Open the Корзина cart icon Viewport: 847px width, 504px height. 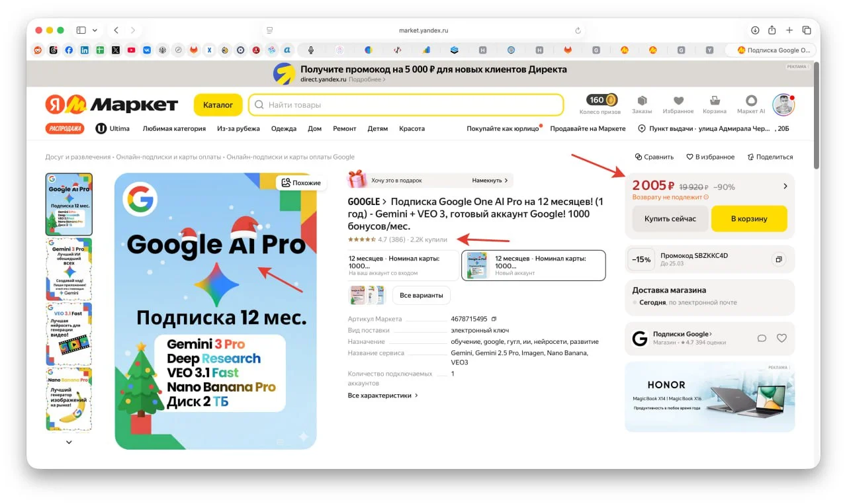pyautogui.click(x=714, y=104)
